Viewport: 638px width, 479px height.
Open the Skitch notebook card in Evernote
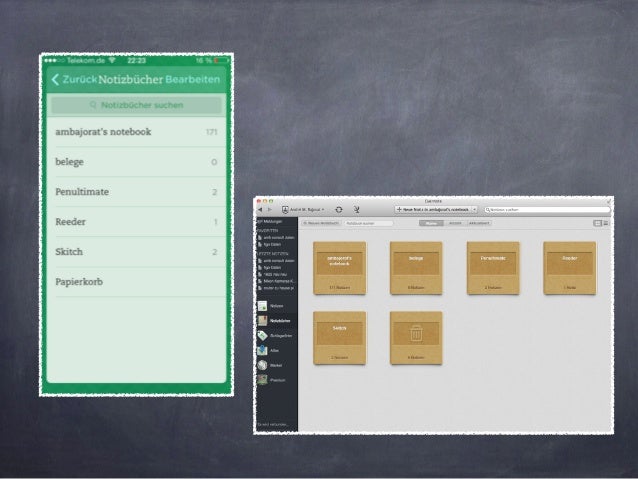point(339,338)
